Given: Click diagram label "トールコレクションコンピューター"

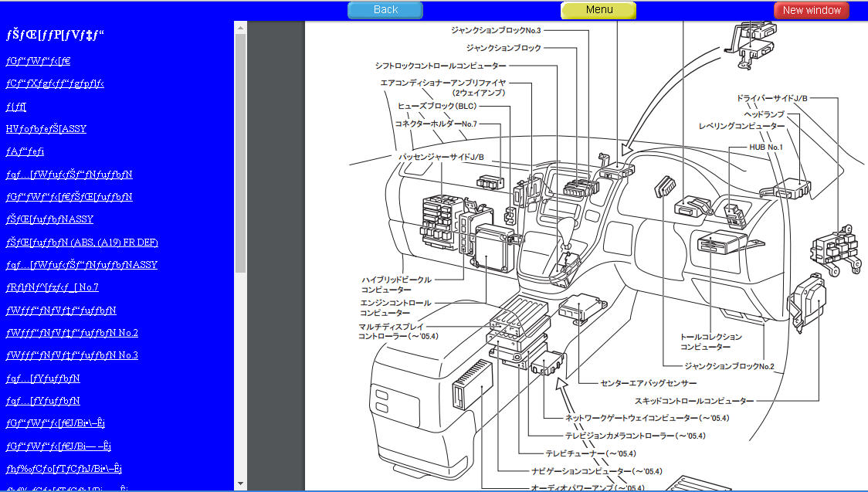Looking at the screenshot, I should pos(710,342).
